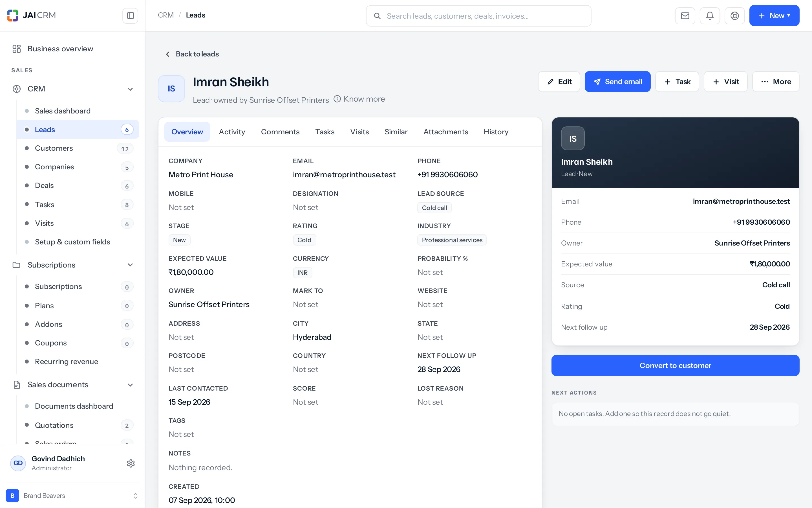Click the Business overview grid icon
Viewport: 812px width, 508px height.
tap(16, 49)
